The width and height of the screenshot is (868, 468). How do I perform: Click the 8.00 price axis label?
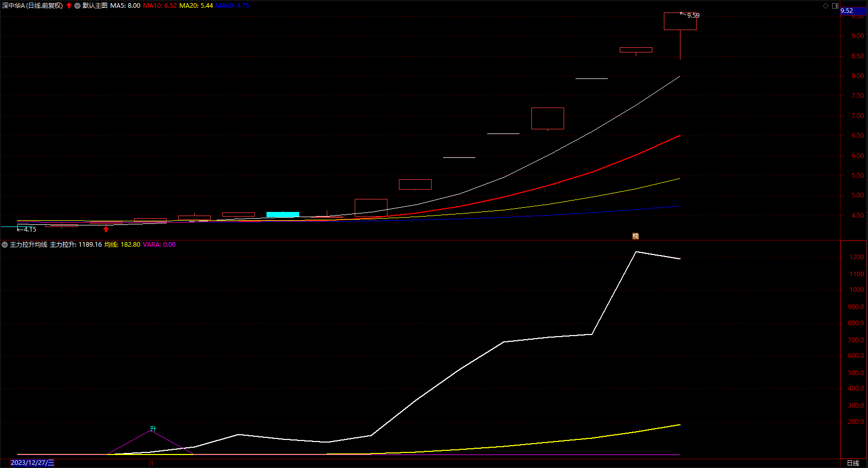point(858,76)
